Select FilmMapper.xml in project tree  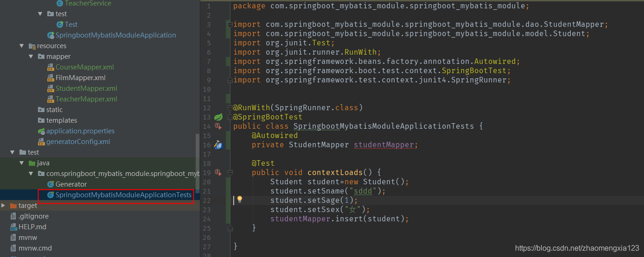[81, 78]
